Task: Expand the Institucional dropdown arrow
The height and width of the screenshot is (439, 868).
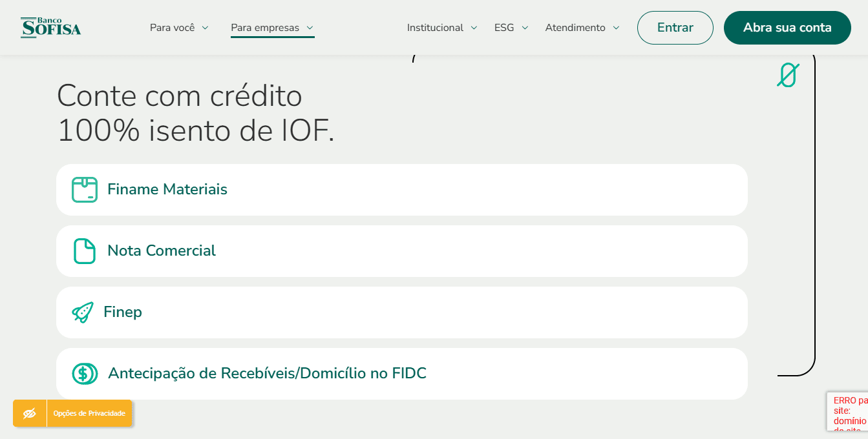Action: (x=474, y=28)
